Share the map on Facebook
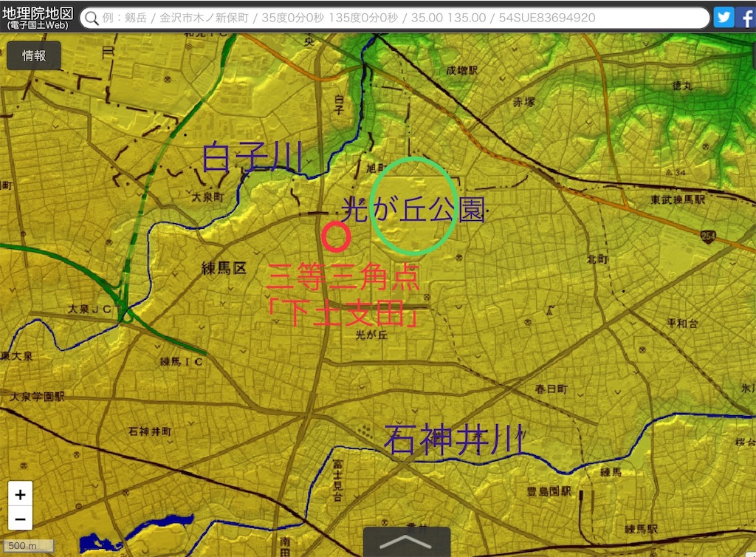This screenshot has height=557, width=756. click(x=746, y=18)
